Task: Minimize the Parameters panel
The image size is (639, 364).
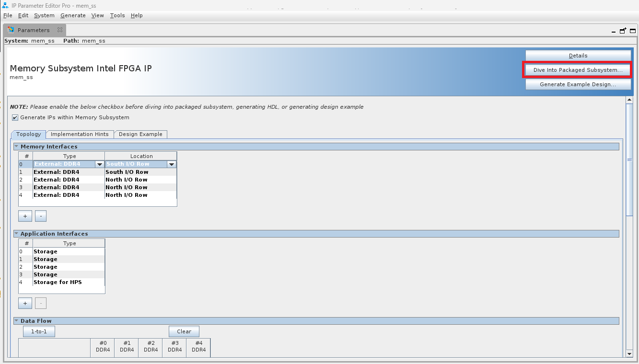Action: point(614,31)
